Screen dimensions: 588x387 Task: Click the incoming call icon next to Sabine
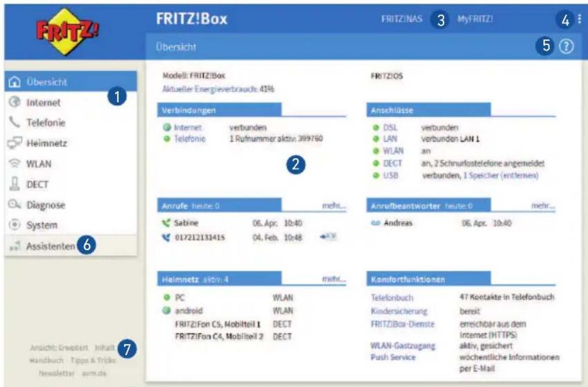(166, 223)
